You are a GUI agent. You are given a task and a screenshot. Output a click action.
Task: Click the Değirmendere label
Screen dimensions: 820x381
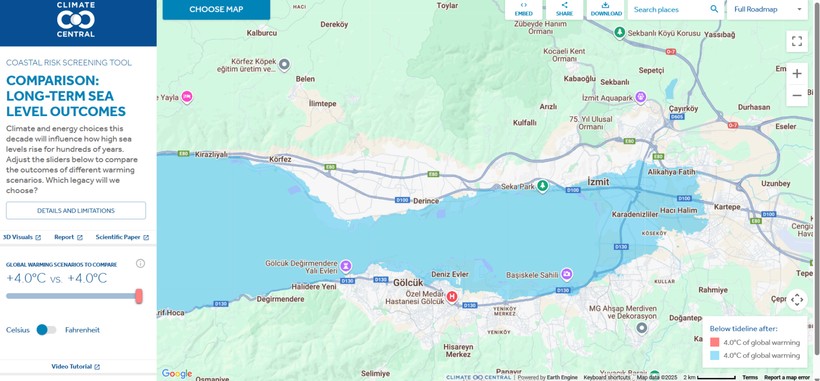(x=280, y=299)
